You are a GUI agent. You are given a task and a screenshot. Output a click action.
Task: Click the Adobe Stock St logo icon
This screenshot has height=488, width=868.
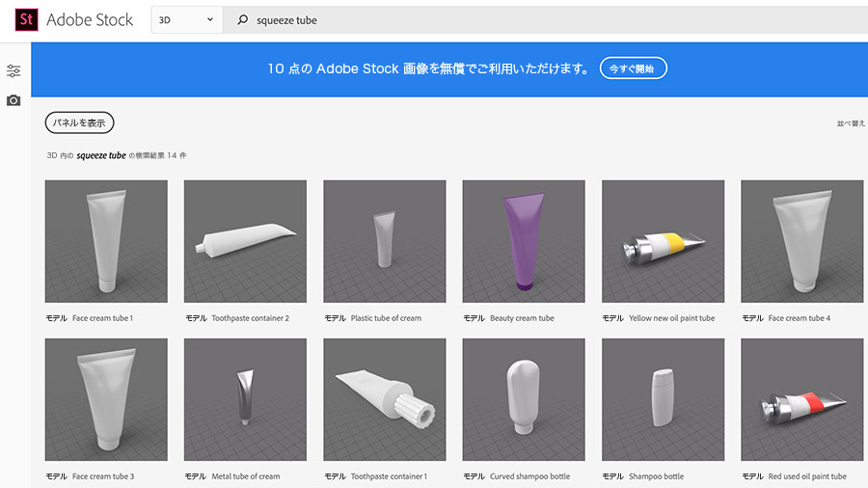[26, 20]
